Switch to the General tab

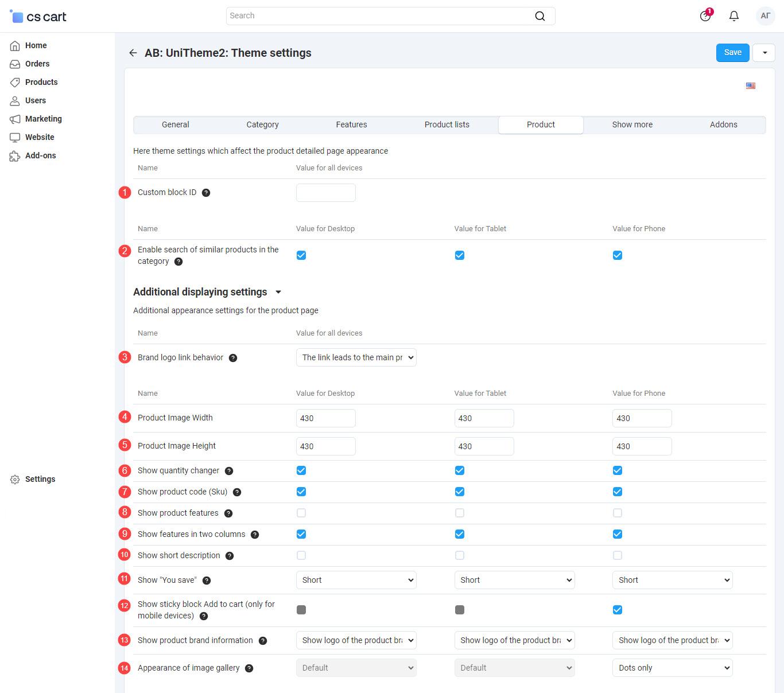pyautogui.click(x=176, y=124)
